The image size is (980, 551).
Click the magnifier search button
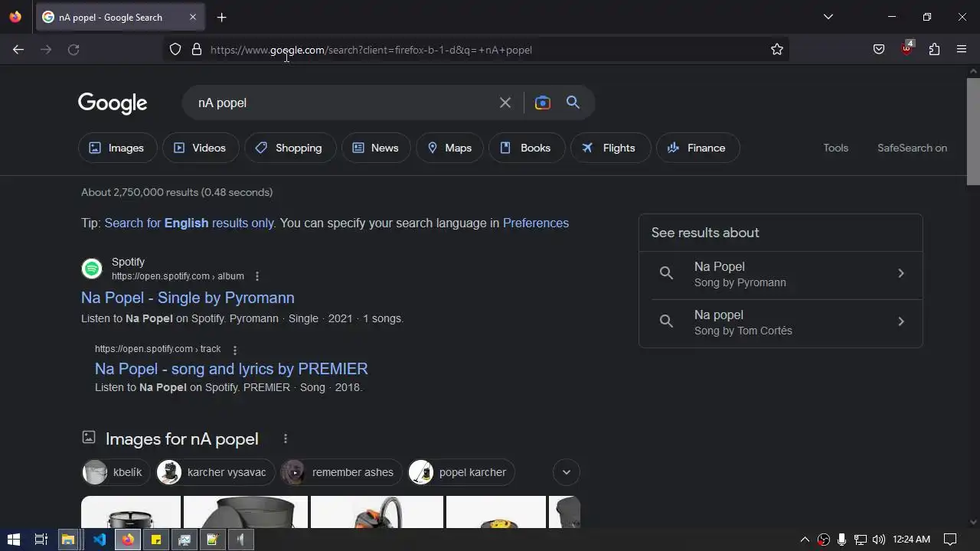(573, 103)
